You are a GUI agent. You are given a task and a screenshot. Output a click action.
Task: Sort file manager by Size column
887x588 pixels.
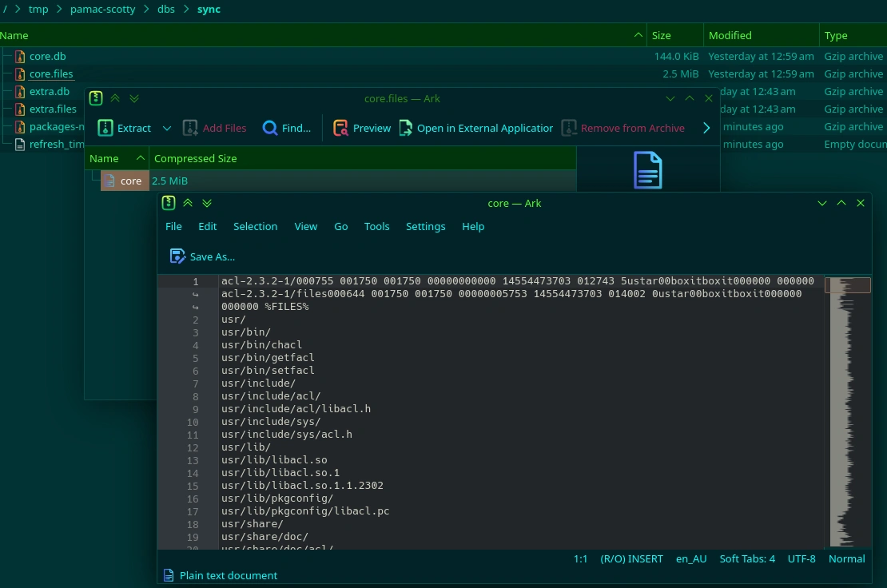tap(675, 36)
